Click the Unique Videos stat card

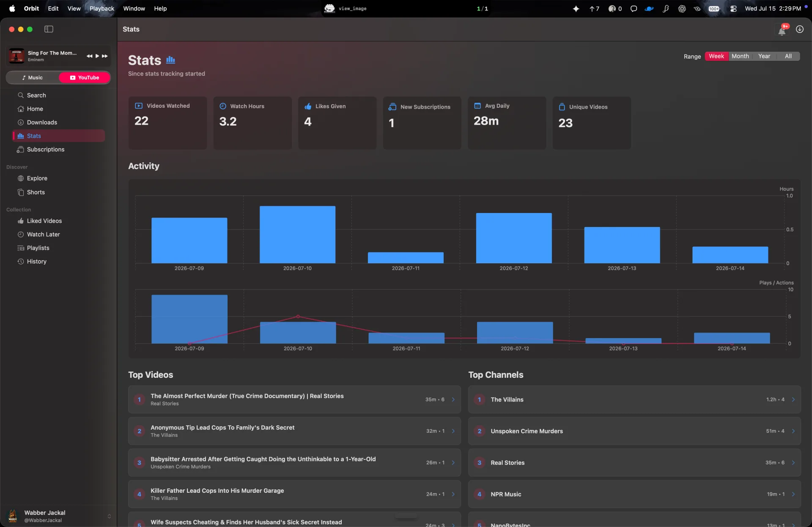tap(592, 123)
